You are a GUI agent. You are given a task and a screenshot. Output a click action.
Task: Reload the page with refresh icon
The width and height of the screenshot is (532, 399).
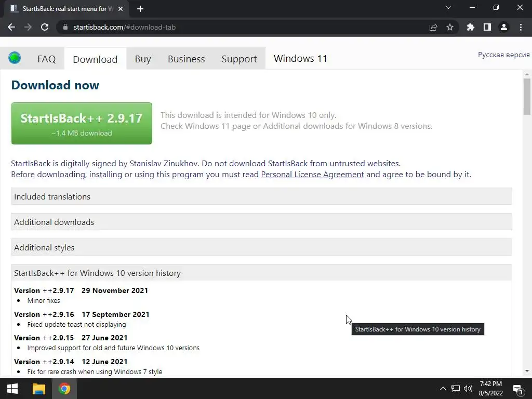(45, 27)
